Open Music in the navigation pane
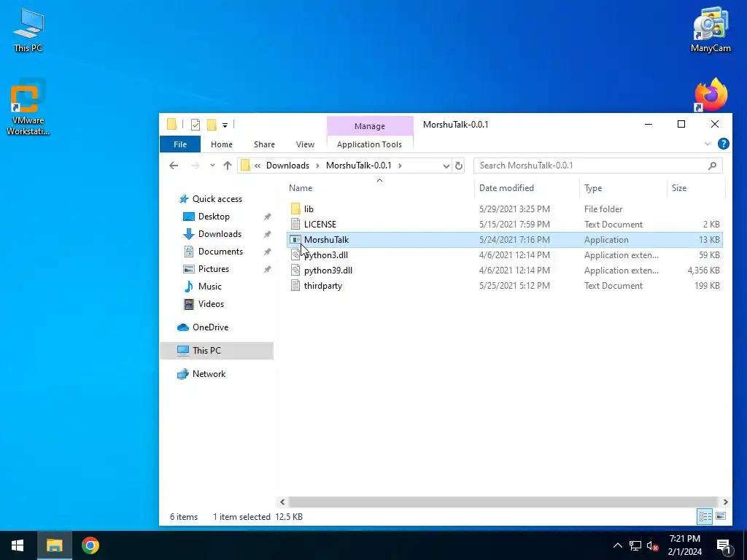Screen dimensions: 747x560 pos(209,287)
